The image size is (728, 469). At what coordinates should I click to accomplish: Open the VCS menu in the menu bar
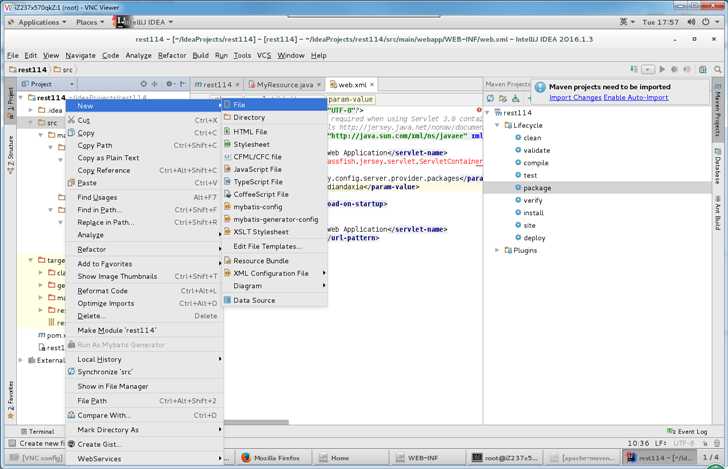pyautogui.click(x=264, y=55)
